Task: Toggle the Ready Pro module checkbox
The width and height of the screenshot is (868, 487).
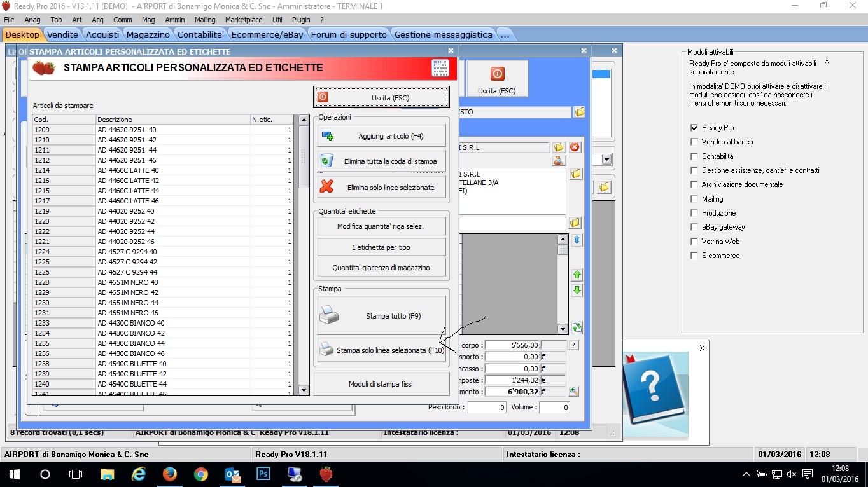Action: point(694,128)
